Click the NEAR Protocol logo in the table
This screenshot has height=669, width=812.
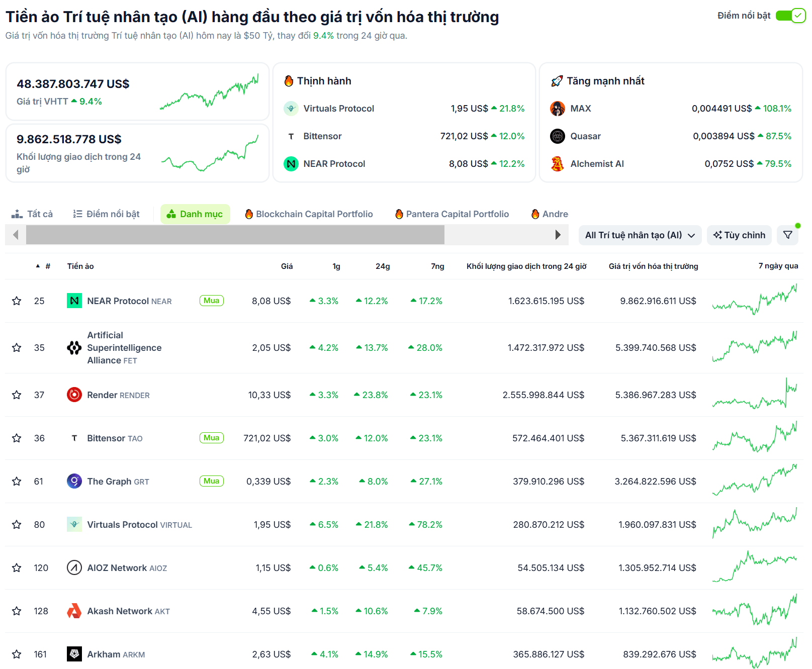74,301
